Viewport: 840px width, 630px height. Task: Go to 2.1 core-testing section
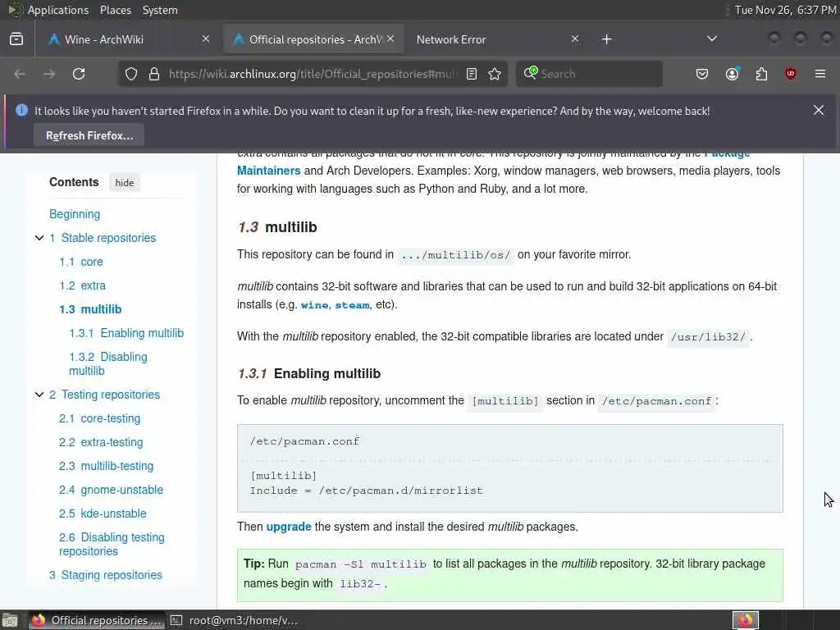coord(99,418)
